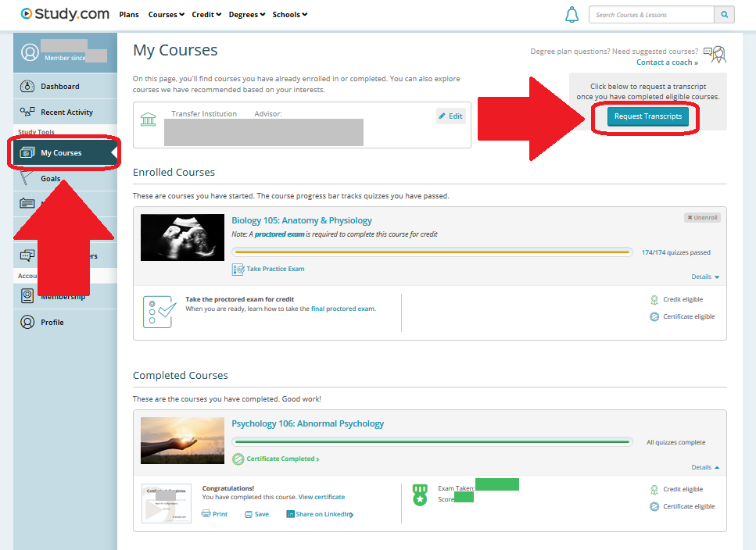Click the Biology 105 progress bar
This screenshot has width=756, height=550.
pyautogui.click(x=432, y=252)
